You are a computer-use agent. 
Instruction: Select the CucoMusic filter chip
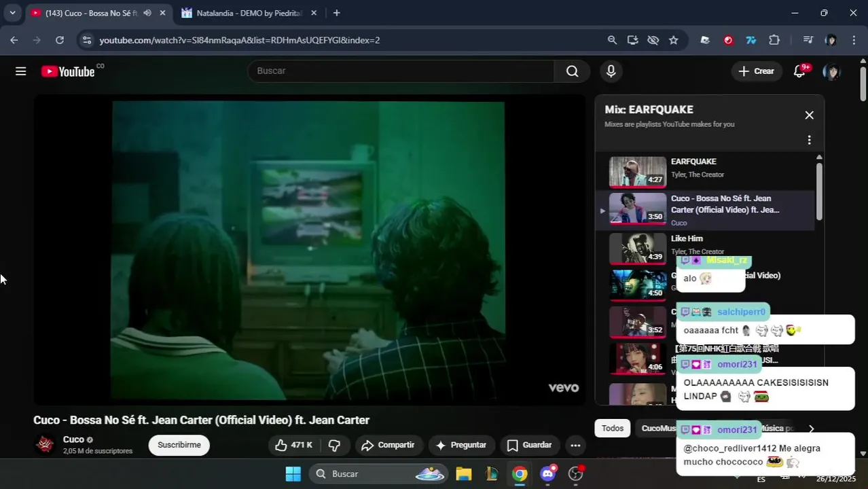pos(657,429)
